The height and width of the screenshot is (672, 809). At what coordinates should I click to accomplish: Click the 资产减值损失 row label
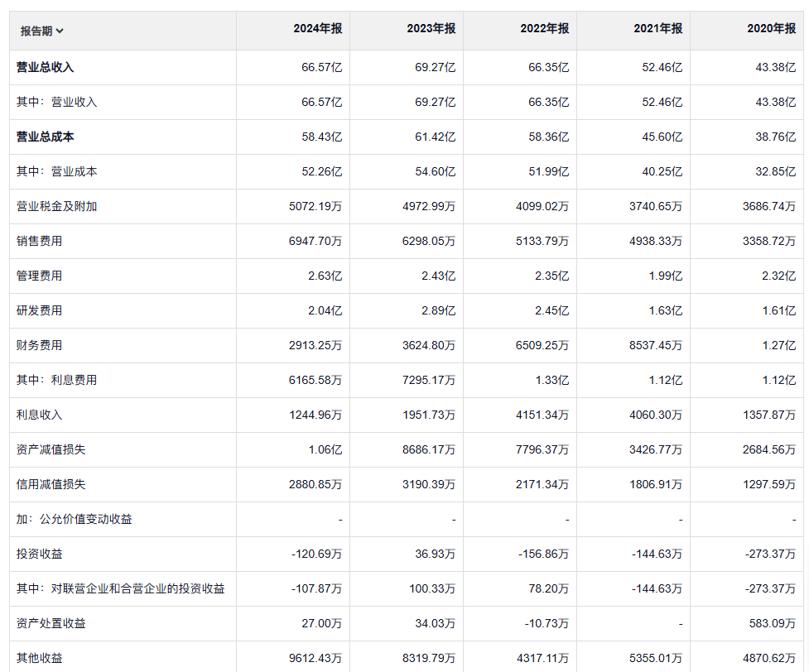[51, 449]
